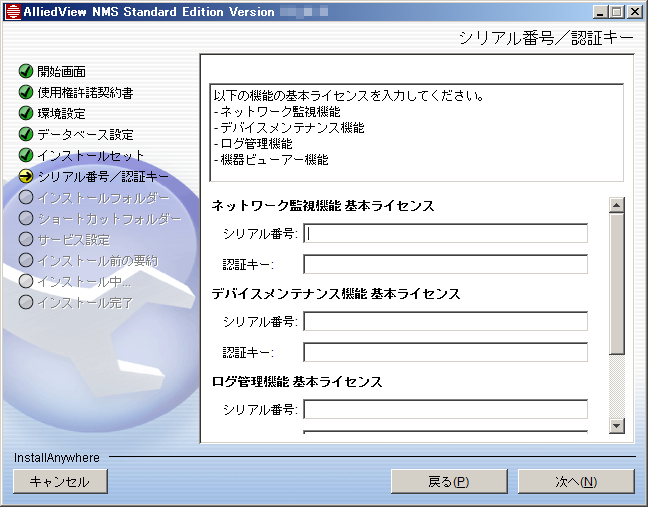This screenshot has width=648, height=507.
Task: Go back with the 戻る(P) button
Action: coord(449,481)
